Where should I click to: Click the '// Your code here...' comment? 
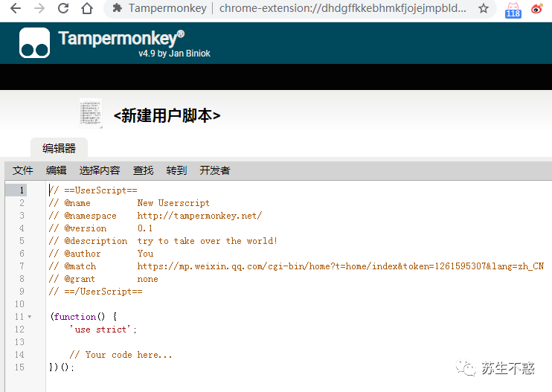pyautogui.click(x=121, y=355)
